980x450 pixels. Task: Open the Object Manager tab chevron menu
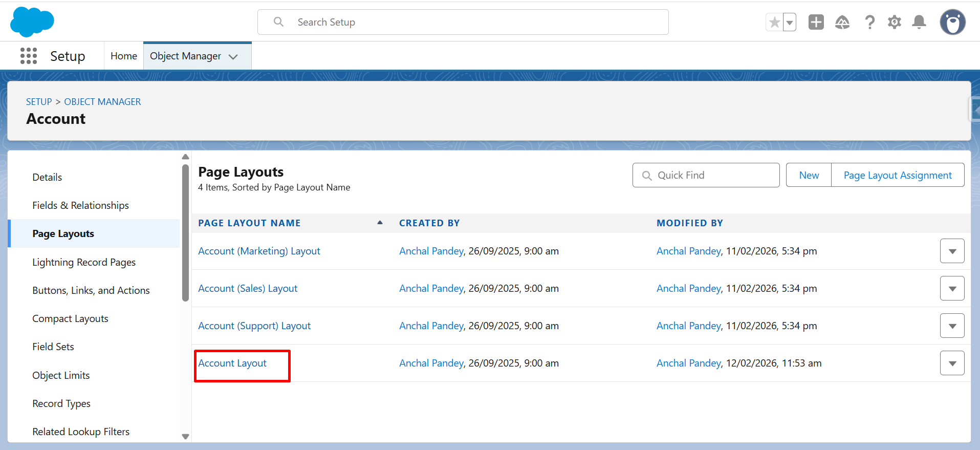coord(233,57)
